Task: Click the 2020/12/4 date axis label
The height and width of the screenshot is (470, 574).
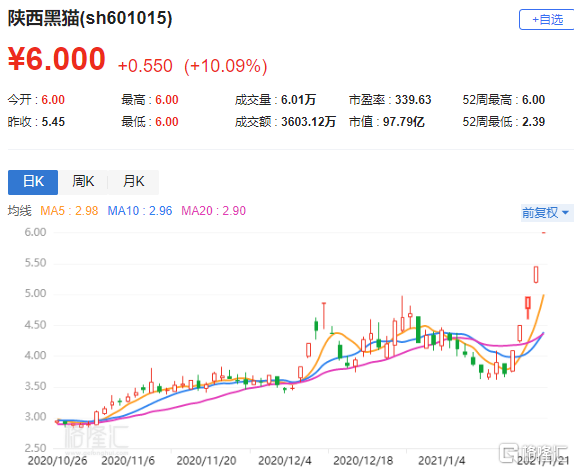Action: click(x=285, y=460)
